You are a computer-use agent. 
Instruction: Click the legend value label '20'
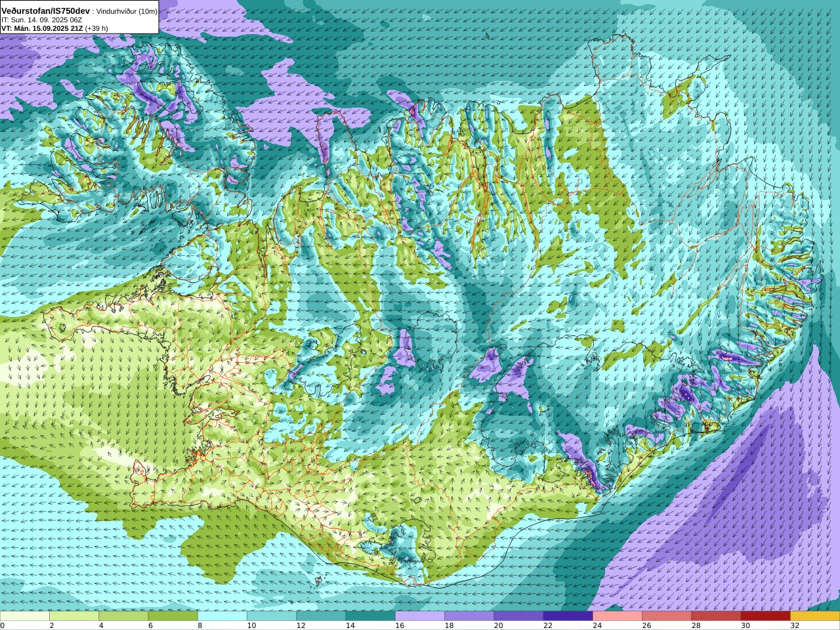pyautogui.click(x=498, y=625)
